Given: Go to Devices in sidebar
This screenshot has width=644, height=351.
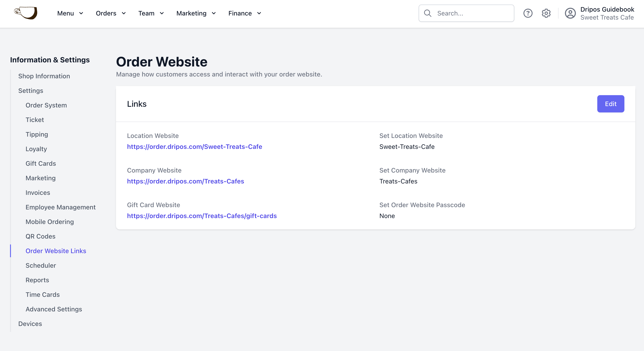Looking at the screenshot, I should coord(30,323).
